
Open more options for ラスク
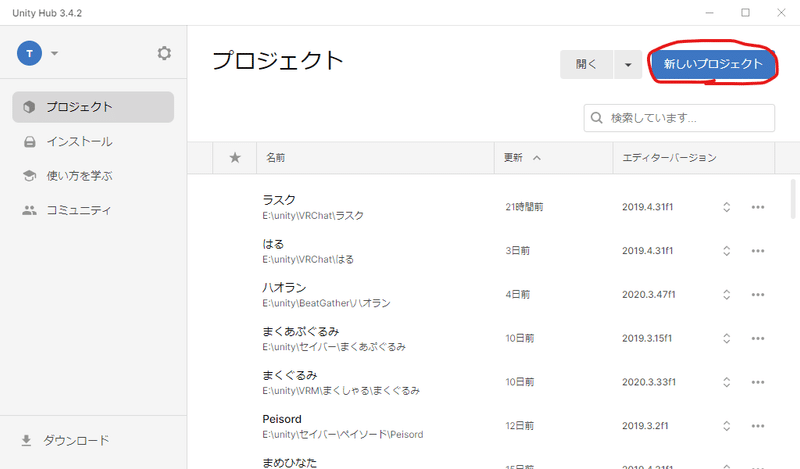pyautogui.click(x=758, y=207)
